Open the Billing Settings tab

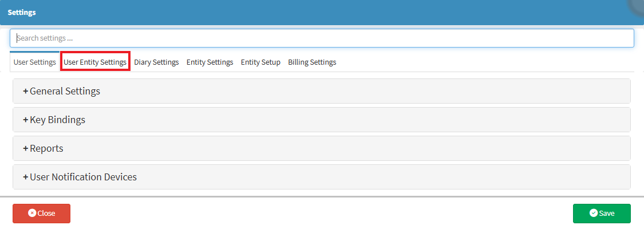pyautogui.click(x=312, y=62)
